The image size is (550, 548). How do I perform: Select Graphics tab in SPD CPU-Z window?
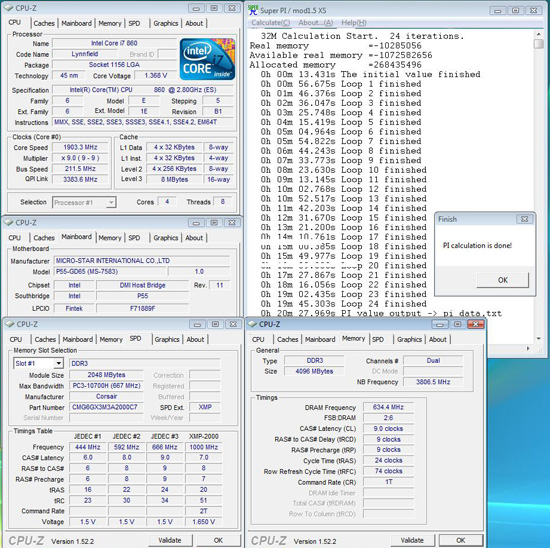(167, 340)
